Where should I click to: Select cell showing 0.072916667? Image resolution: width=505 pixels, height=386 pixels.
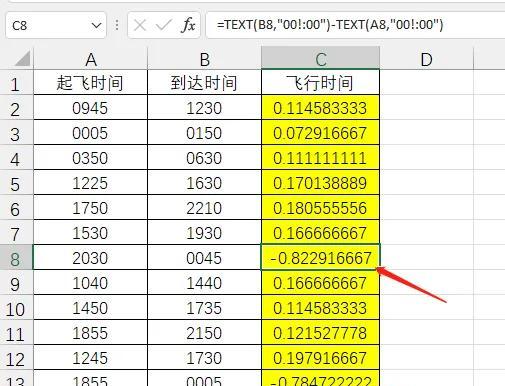point(320,133)
